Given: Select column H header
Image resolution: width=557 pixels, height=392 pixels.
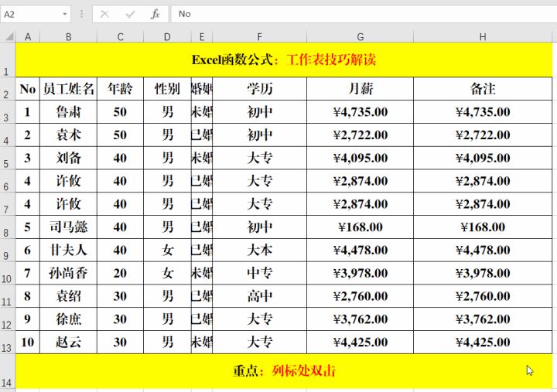Looking at the screenshot, I should [x=483, y=37].
